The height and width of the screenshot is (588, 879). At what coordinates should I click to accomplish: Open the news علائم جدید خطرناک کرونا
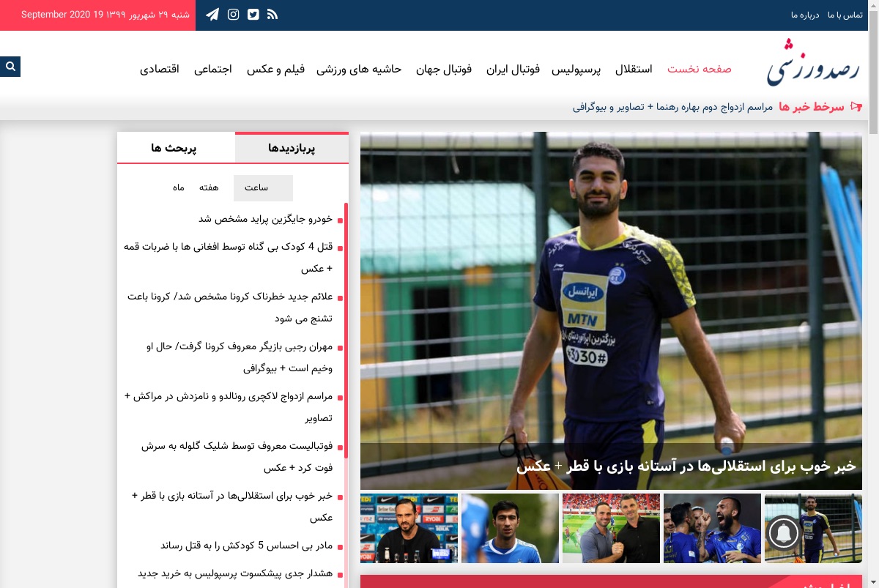(x=230, y=308)
